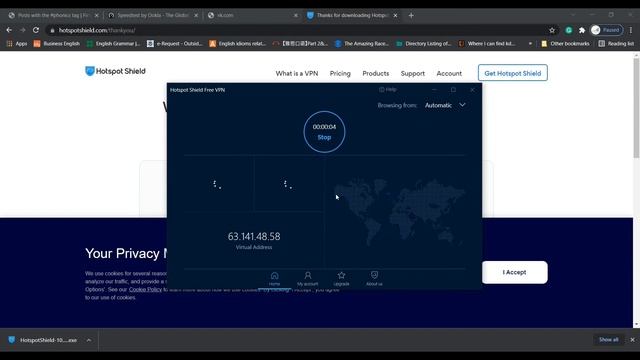Click the Hotspot Shield website logo
This screenshot has width=640, height=360.
coord(115,71)
